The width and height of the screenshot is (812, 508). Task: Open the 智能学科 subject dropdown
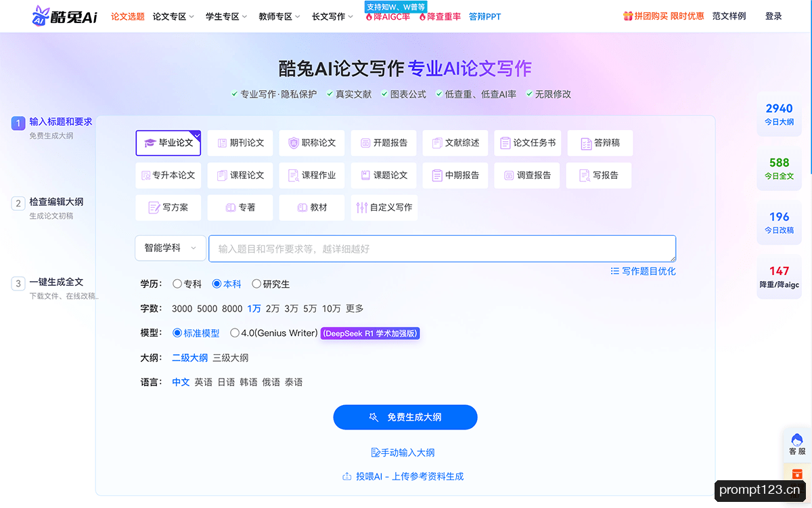(x=171, y=248)
